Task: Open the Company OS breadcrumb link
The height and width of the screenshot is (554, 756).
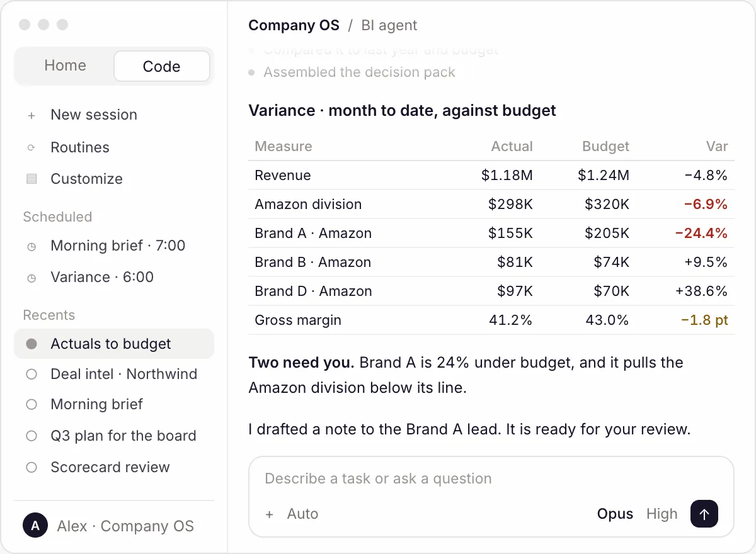Action: (x=294, y=26)
